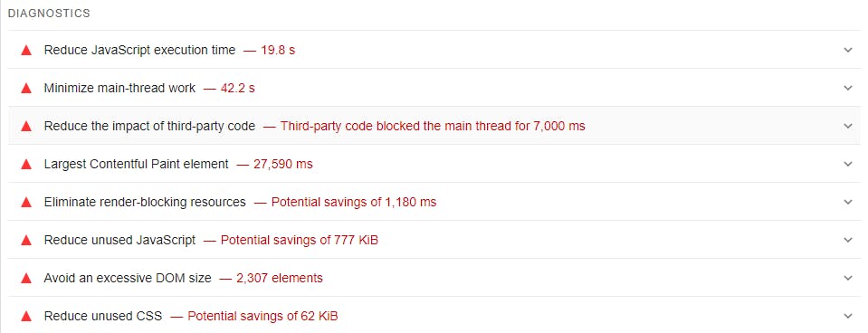Select the Diagnostics section heading

pyautogui.click(x=49, y=14)
